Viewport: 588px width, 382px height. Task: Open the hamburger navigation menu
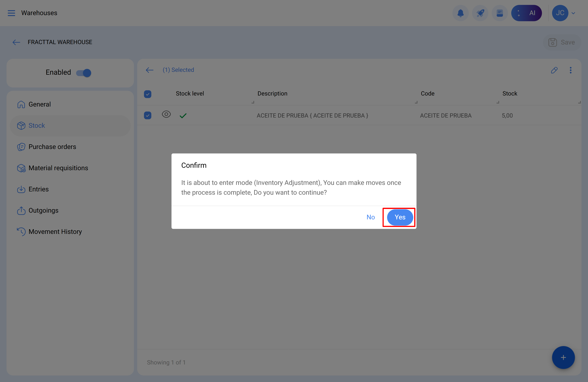click(x=11, y=13)
